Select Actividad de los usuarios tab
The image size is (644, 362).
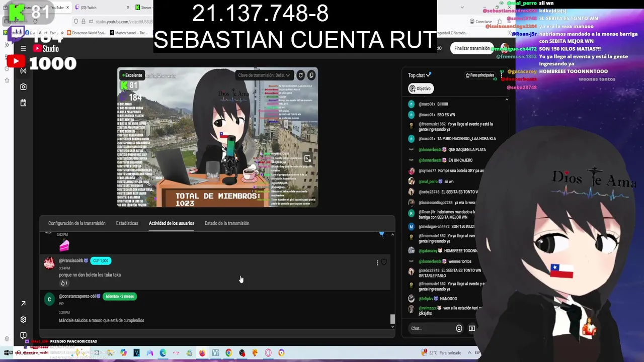click(x=172, y=223)
